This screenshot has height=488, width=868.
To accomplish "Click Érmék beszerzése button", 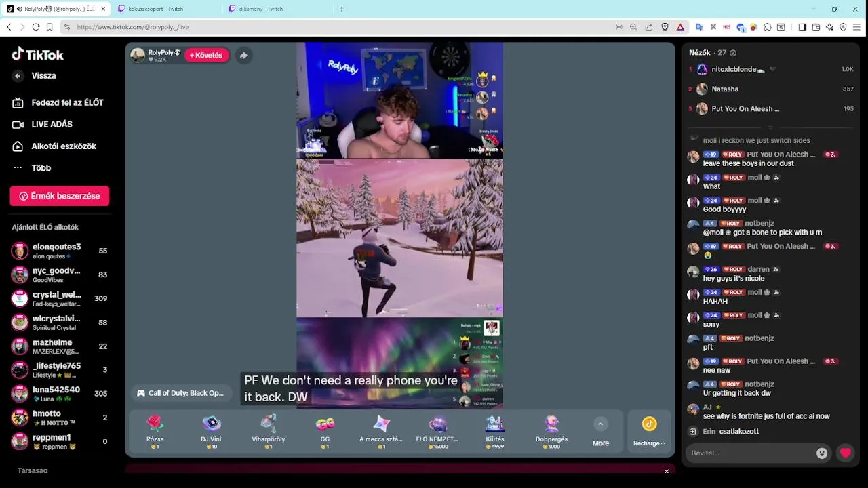I will coord(60,196).
